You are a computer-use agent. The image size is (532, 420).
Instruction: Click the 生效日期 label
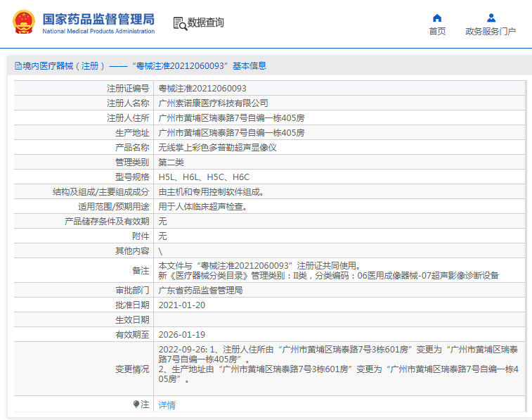[132, 319]
